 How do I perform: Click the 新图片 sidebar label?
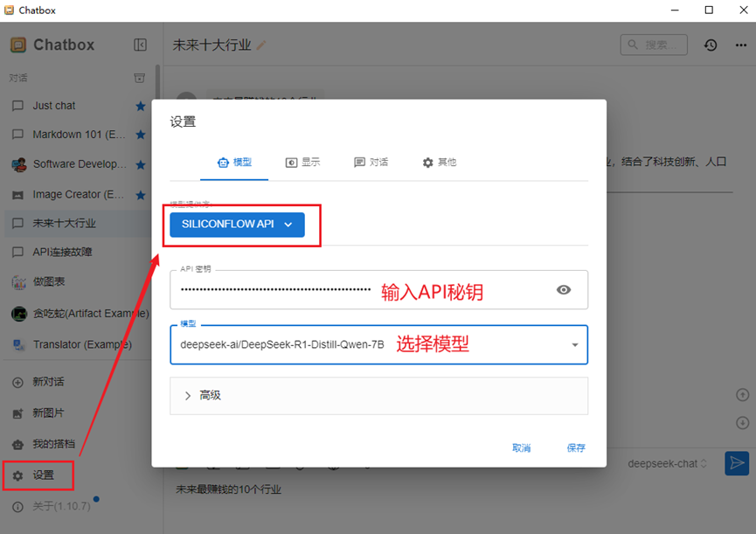48,413
